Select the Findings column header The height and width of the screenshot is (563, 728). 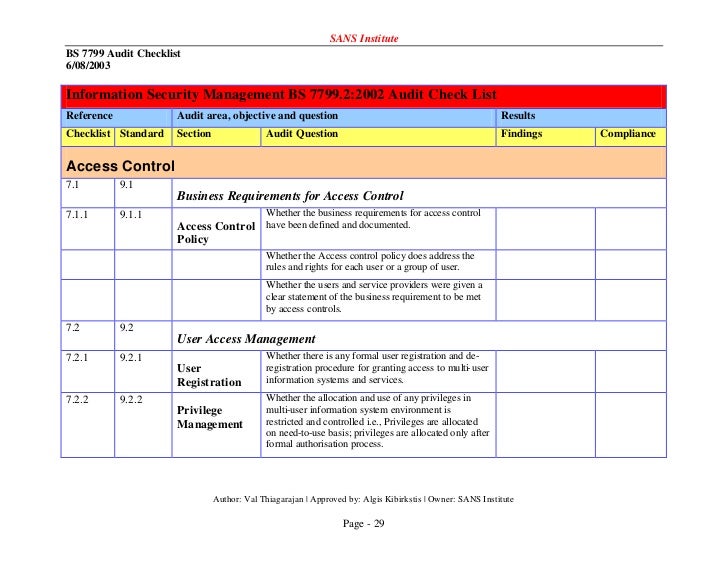(546, 137)
